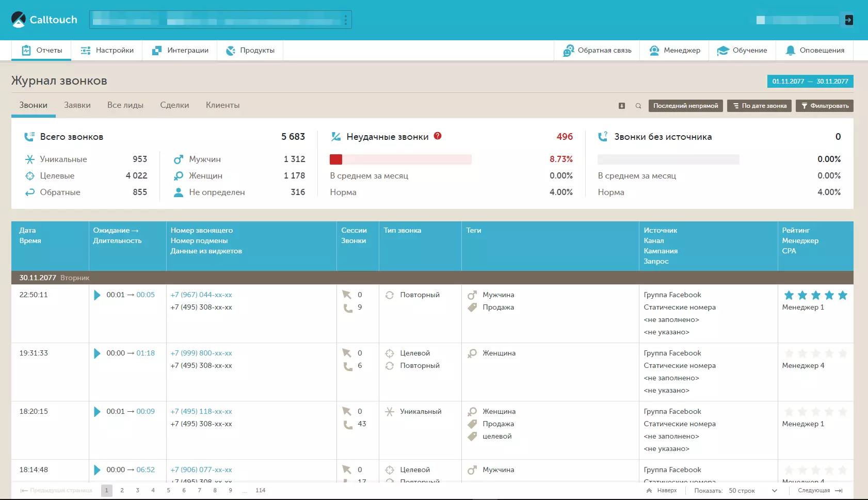Toggle the По дате звонка sort option
Viewport: 868px width, 500px height.
tap(759, 106)
